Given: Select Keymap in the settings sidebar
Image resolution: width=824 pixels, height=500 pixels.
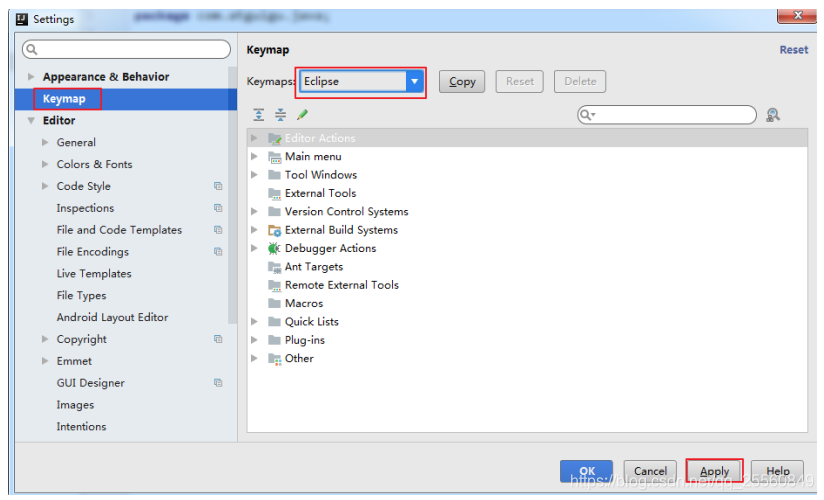Looking at the screenshot, I should (x=126, y=99).
